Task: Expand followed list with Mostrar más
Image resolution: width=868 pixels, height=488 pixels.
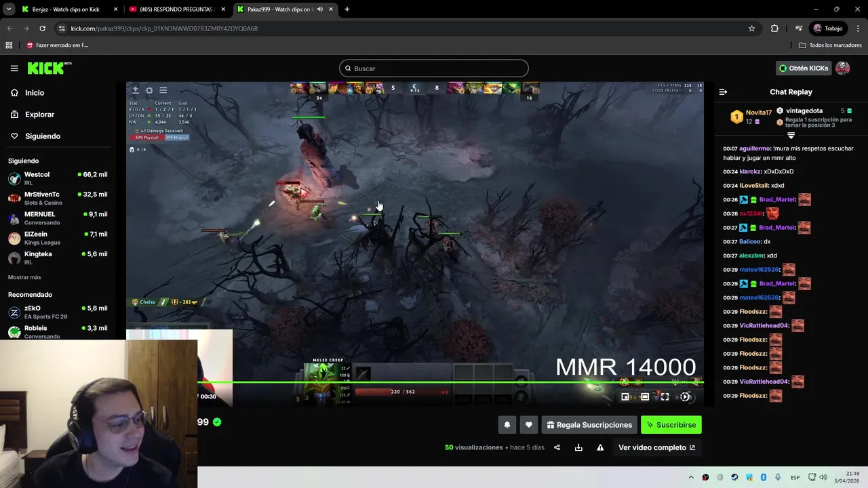Action: pyautogui.click(x=24, y=277)
